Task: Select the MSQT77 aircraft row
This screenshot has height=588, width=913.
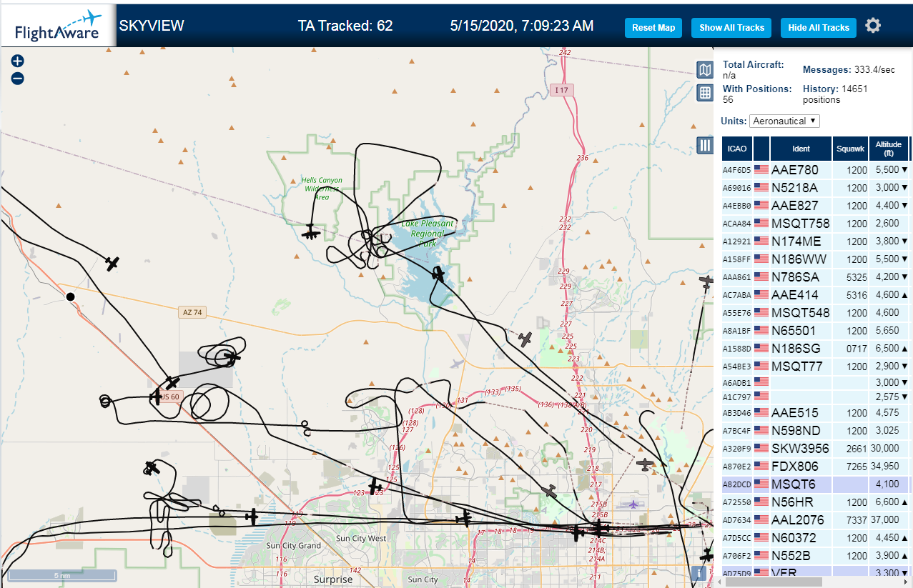Action: click(x=816, y=367)
